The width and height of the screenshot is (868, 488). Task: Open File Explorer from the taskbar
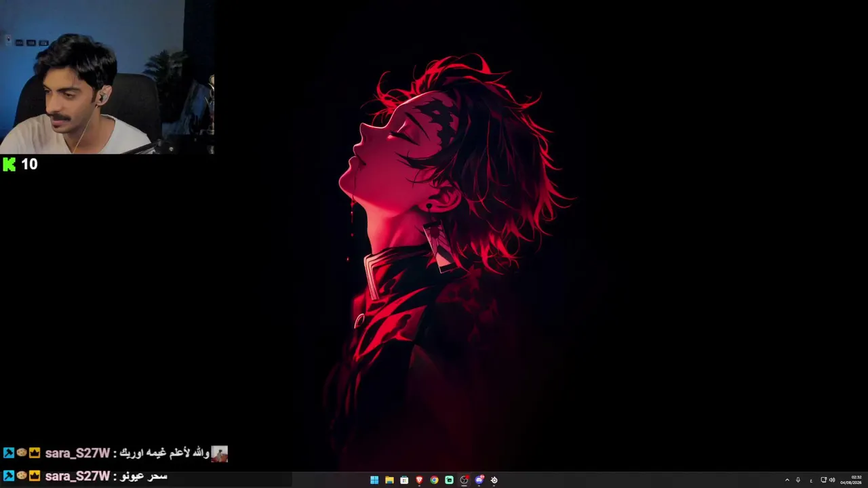tap(389, 480)
